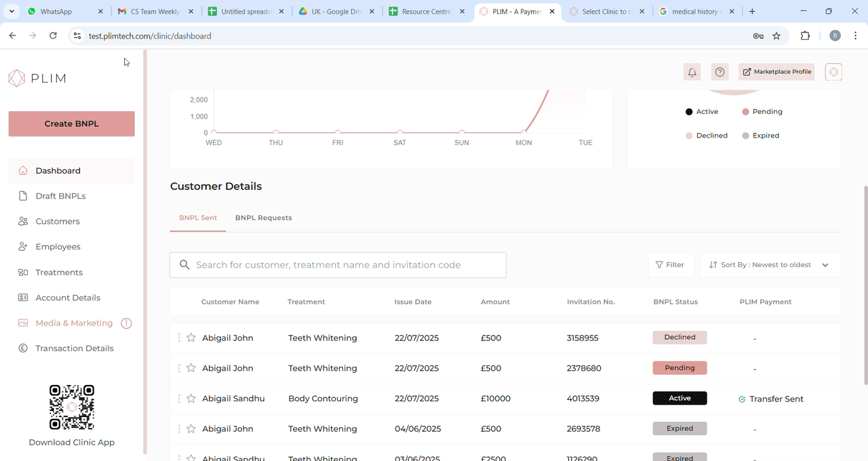868x461 pixels.
Task: Switch to the UK - Google Drive tab
Action: click(x=336, y=12)
